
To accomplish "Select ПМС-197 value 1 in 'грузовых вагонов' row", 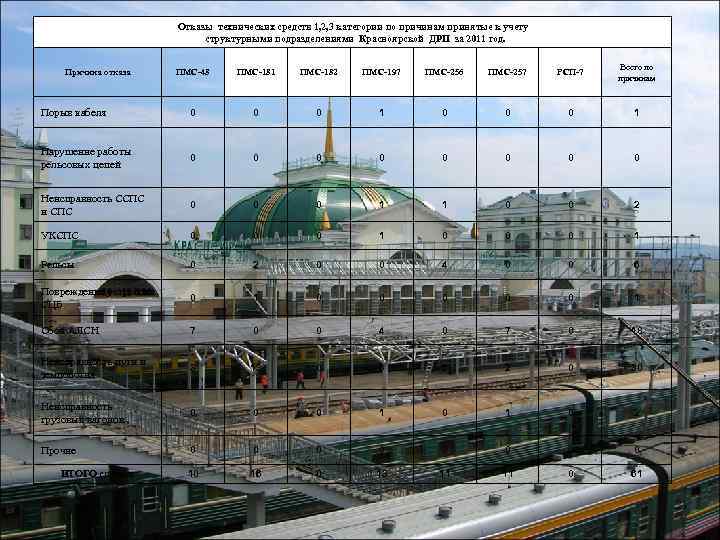I will tap(381, 413).
